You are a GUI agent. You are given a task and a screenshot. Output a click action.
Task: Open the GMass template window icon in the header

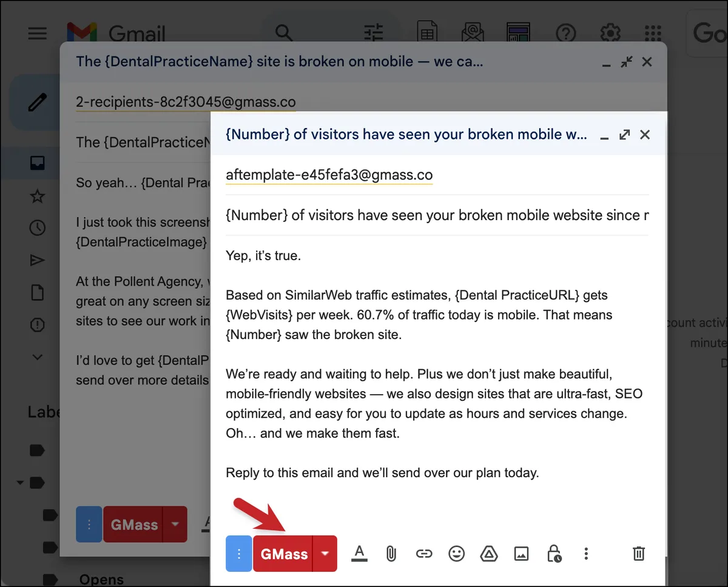(517, 33)
